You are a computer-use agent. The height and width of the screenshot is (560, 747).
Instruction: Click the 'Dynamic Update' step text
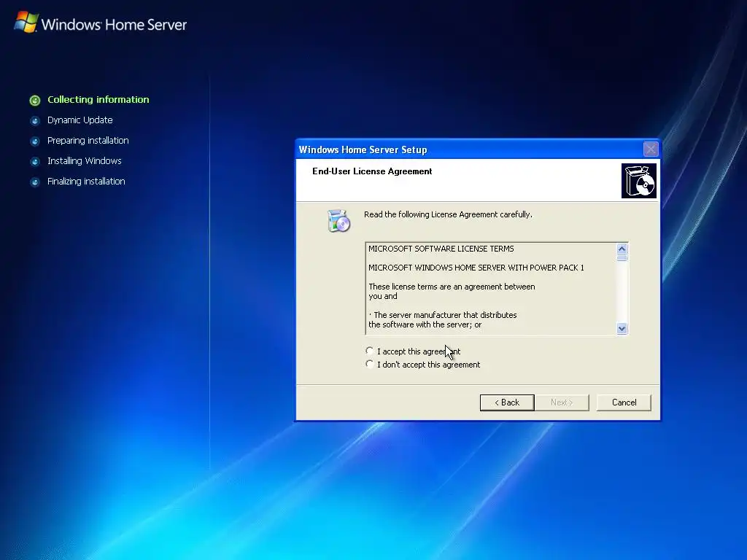80,120
